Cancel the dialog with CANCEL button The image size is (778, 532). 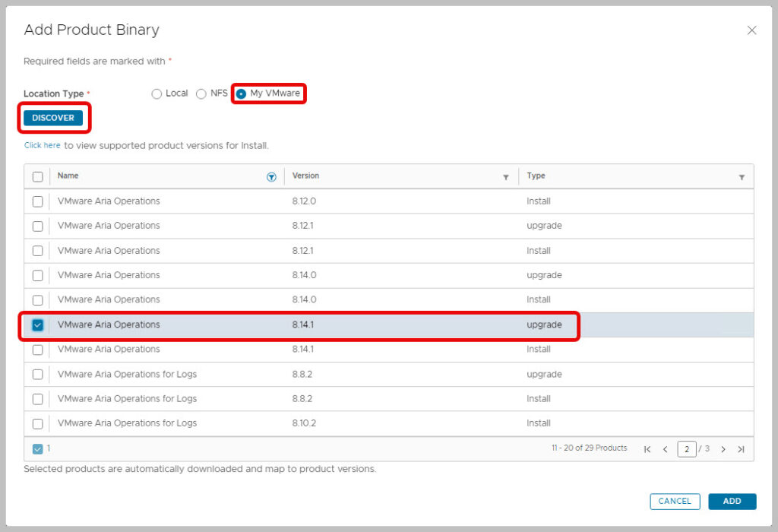(x=675, y=501)
